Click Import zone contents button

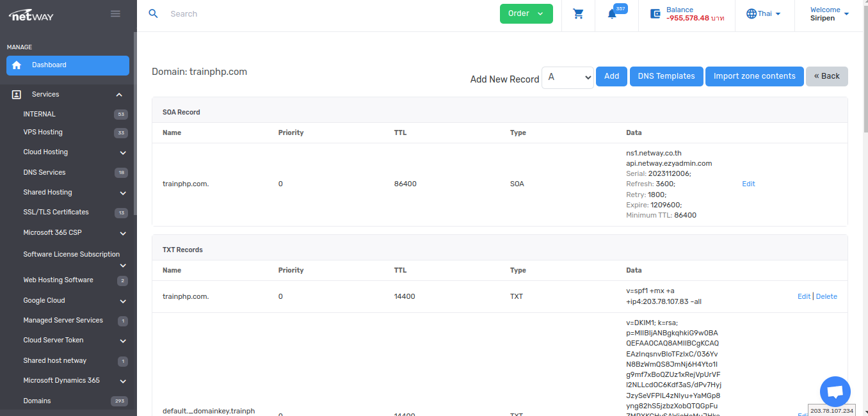pos(754,76)
